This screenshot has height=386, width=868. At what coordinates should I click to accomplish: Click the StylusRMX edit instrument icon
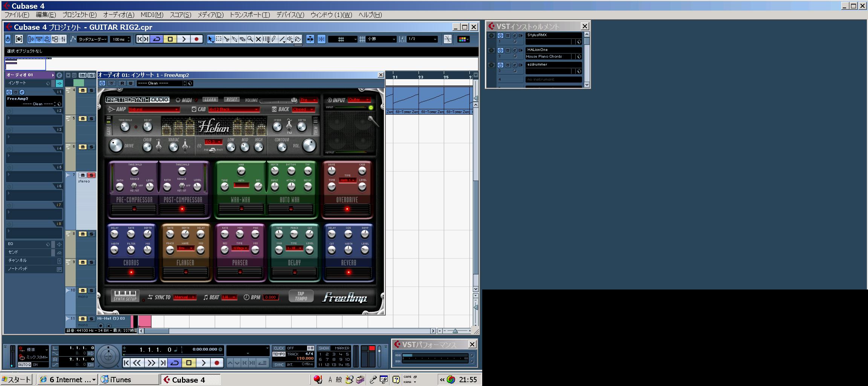click(515, 35)
